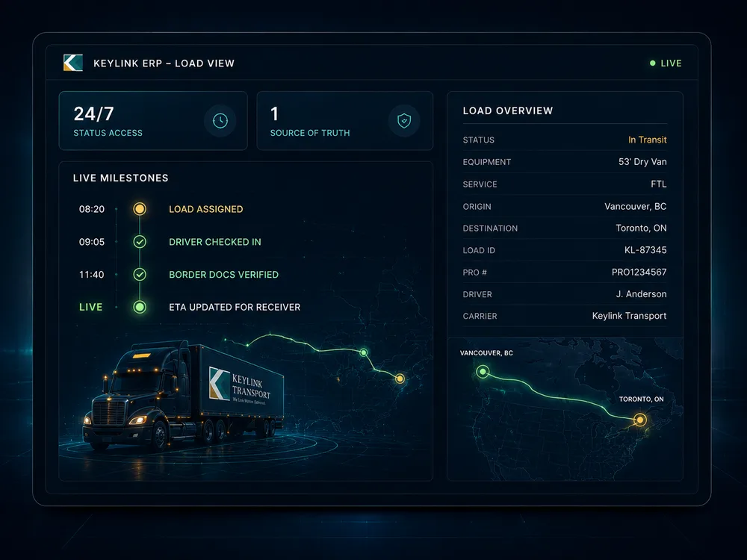Click the Keylink K logo icon

click(x=73, y=63)
